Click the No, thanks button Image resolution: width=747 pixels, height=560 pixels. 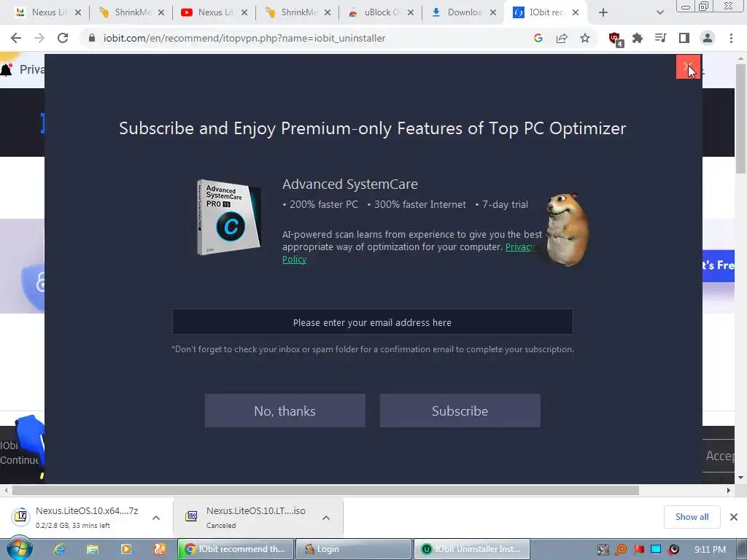285,411
